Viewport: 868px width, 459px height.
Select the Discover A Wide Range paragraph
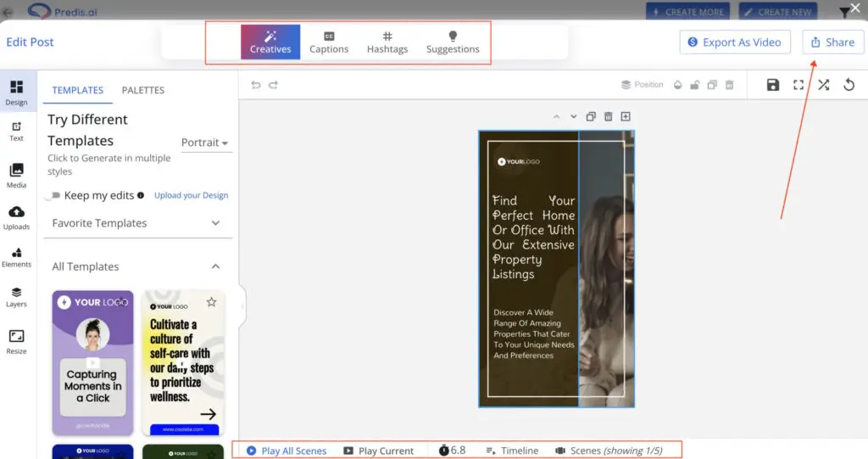coord(534,333)
